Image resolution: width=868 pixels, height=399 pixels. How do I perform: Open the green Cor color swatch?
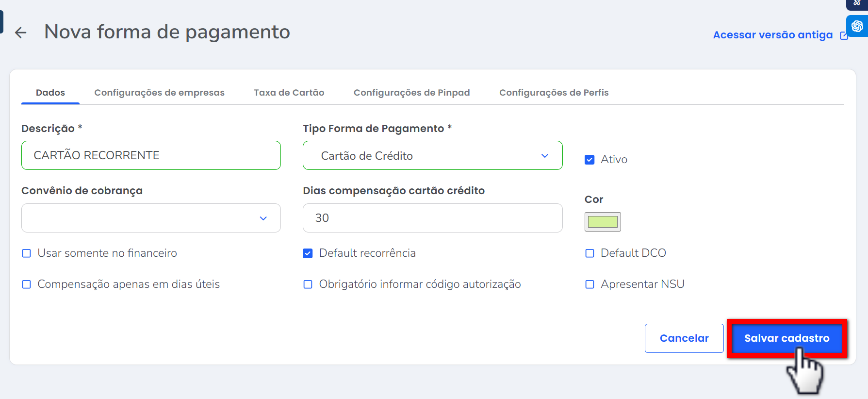603,222
